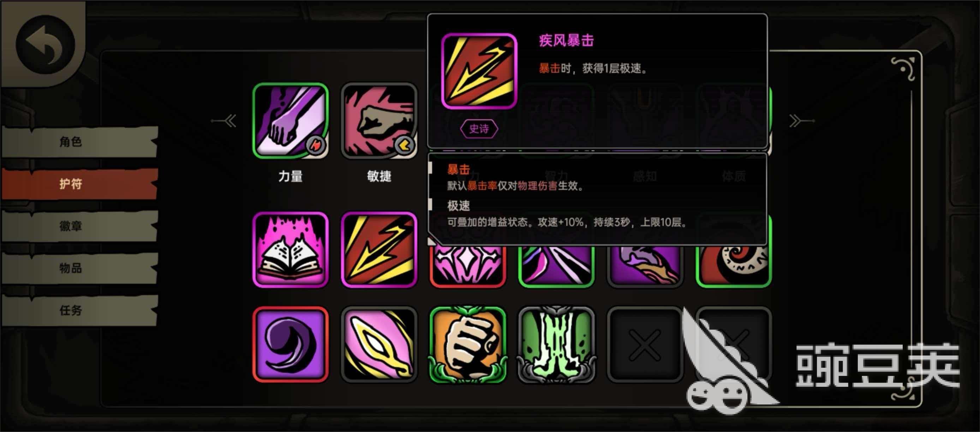Click the first locked empty slot

coord(645,344)
